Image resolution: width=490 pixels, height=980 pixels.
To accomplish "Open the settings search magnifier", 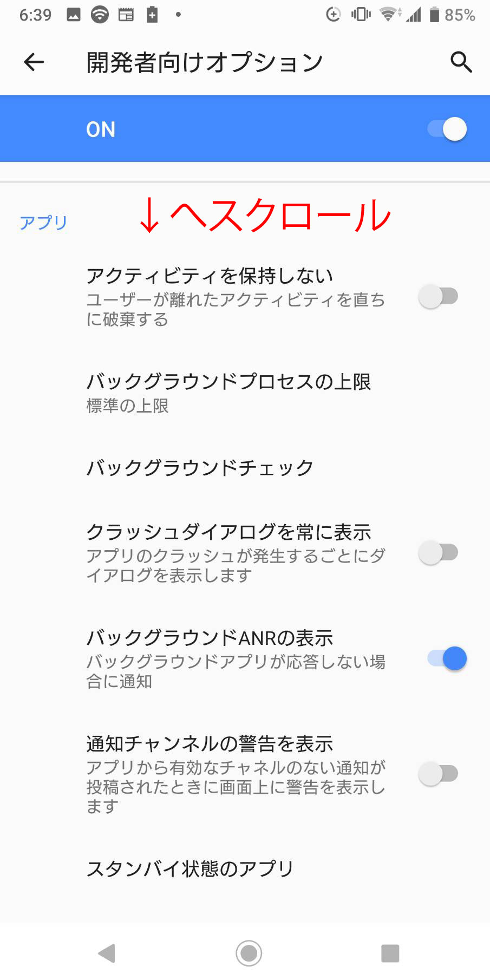I will [461, 62].
